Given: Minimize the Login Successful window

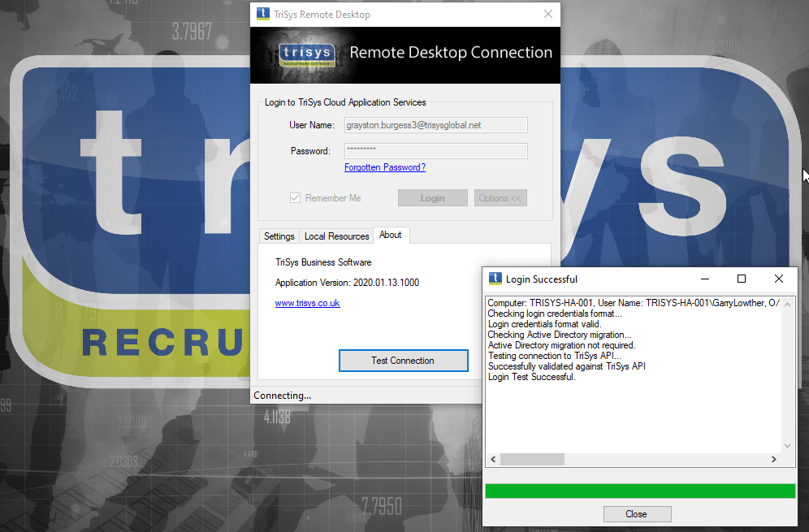Looking at the screenshot, I should [x=705, y=279].
